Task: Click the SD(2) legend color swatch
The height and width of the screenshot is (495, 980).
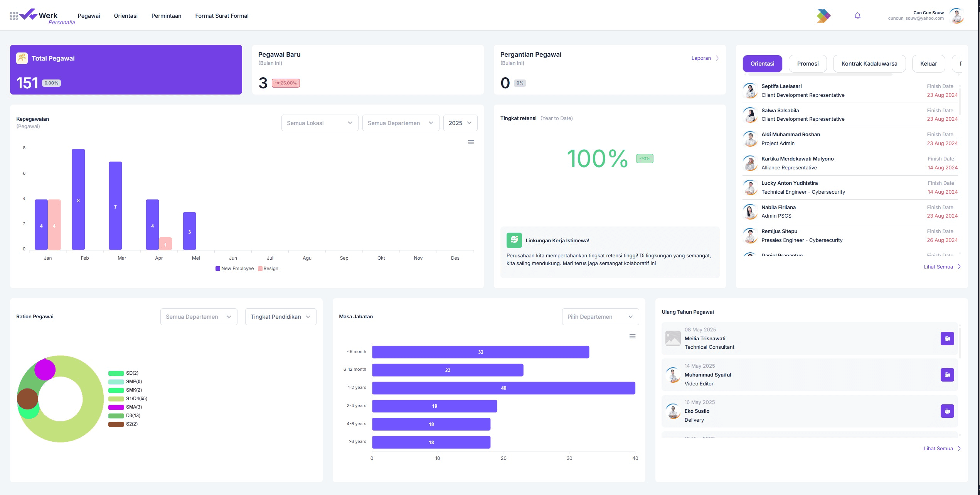Action: (x=116, y=373)
